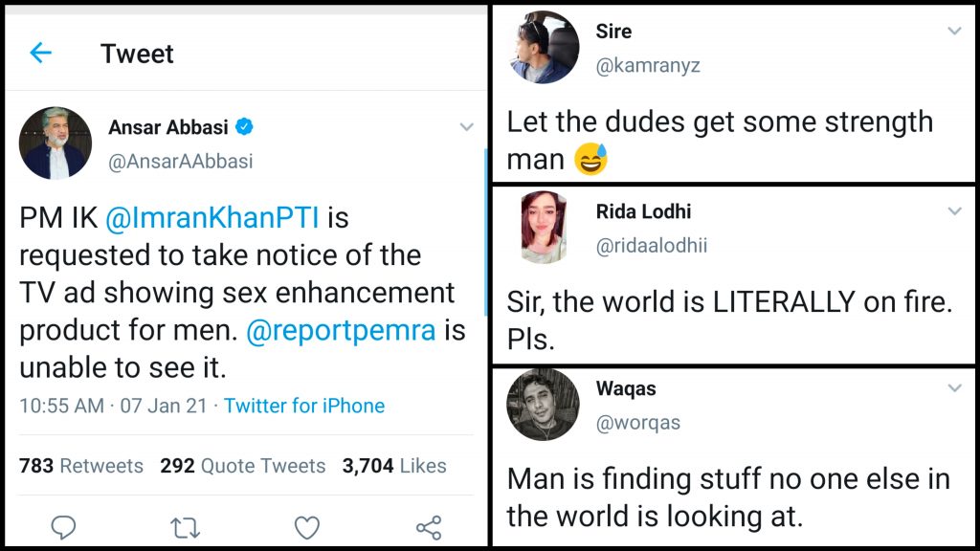View the 783 Retweets list
Viewport: 980px width, 551px height.
click(x=81, y=466)
